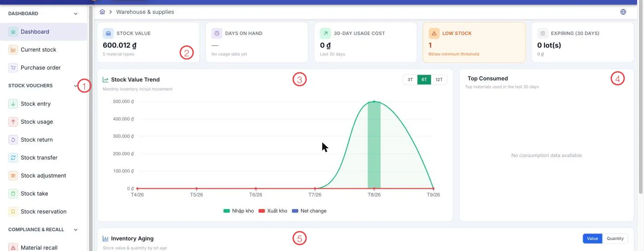Click the Stock Value card icon
The image size is (644, 251).
pos(108,33)
